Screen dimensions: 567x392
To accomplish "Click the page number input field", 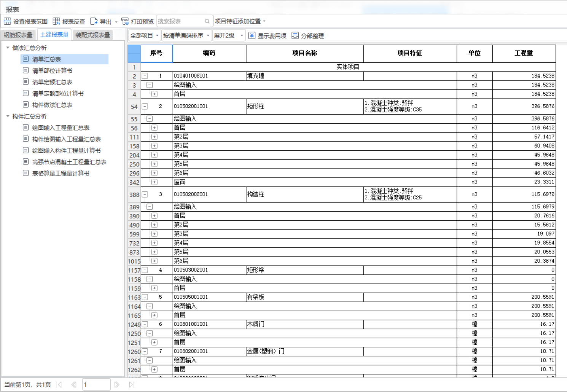I will point(96,384).
